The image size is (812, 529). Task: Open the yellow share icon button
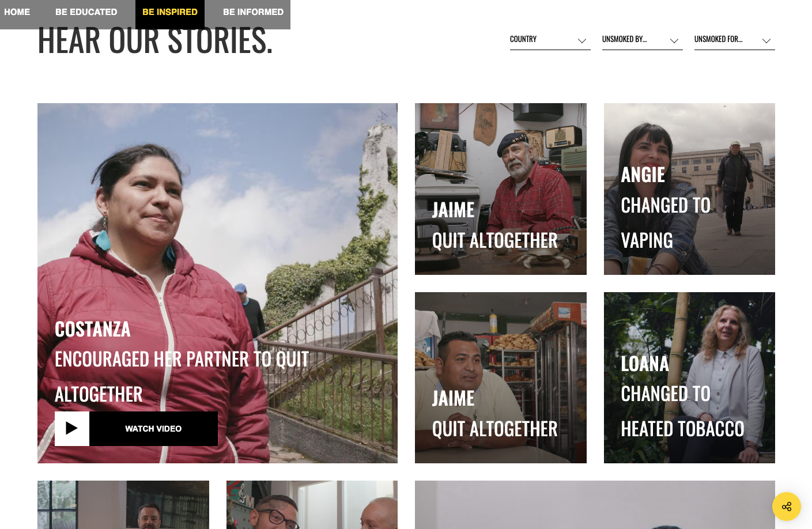click(787, 507)
